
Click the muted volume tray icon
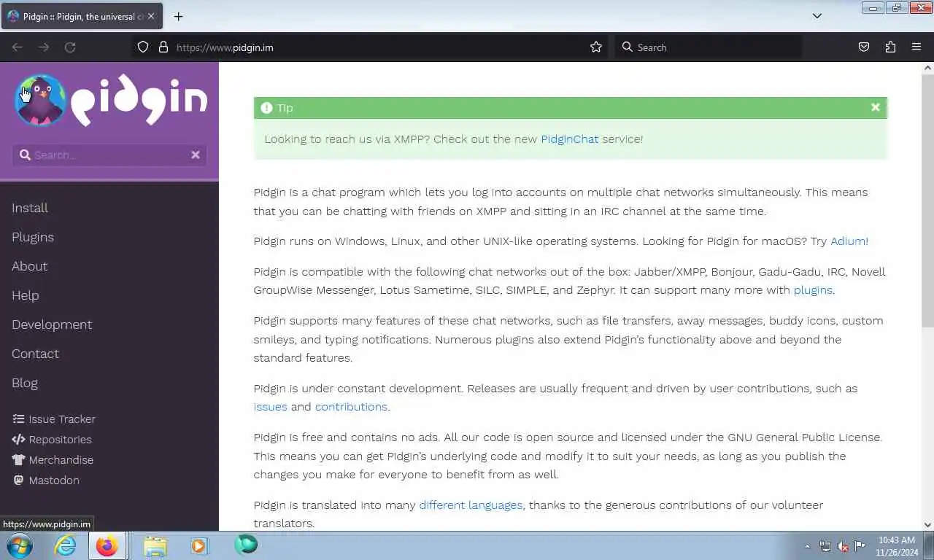(843, 546)
